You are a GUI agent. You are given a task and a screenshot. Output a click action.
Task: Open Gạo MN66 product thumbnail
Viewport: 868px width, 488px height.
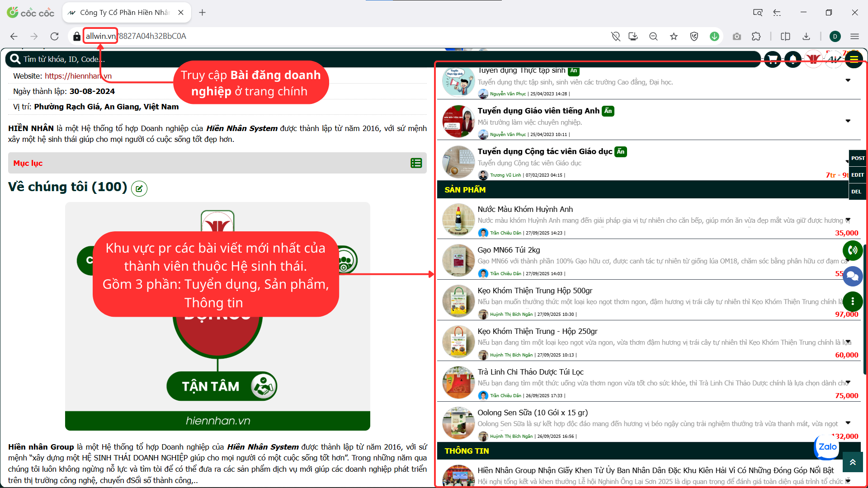click(x=458, y=261)
